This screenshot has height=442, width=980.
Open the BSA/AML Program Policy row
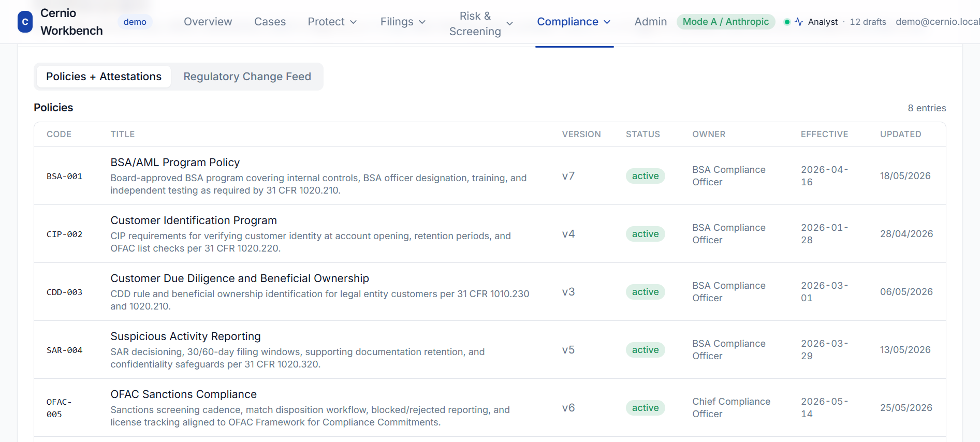click(x=490, y=176)
